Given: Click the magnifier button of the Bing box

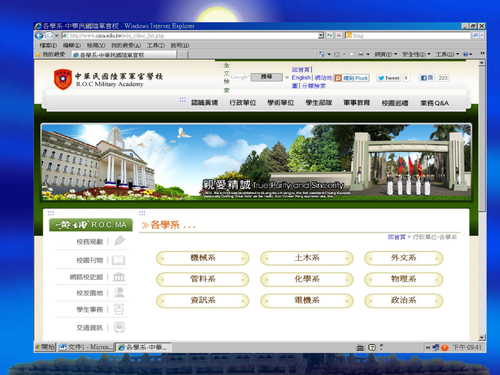Looking at the screenshot, I should tap(476, 35).
